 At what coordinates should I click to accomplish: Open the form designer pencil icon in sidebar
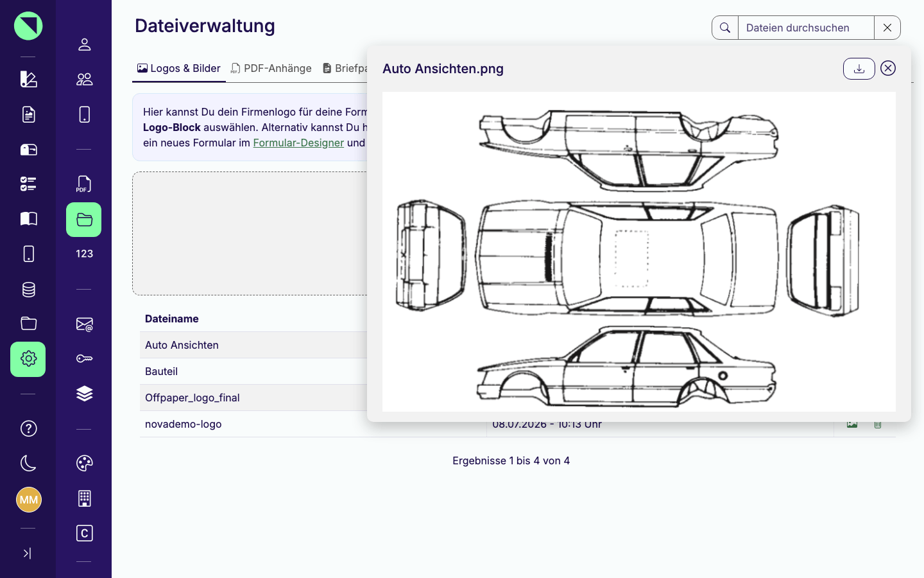point(28,79)
